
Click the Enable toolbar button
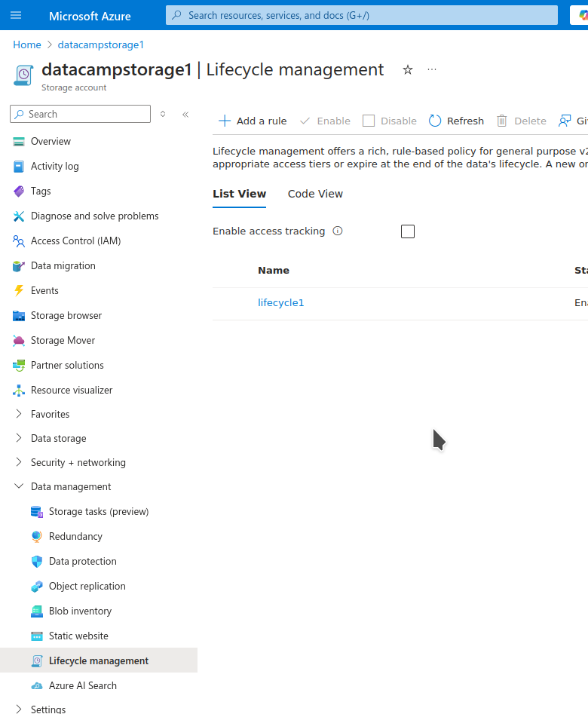point(325,121)
